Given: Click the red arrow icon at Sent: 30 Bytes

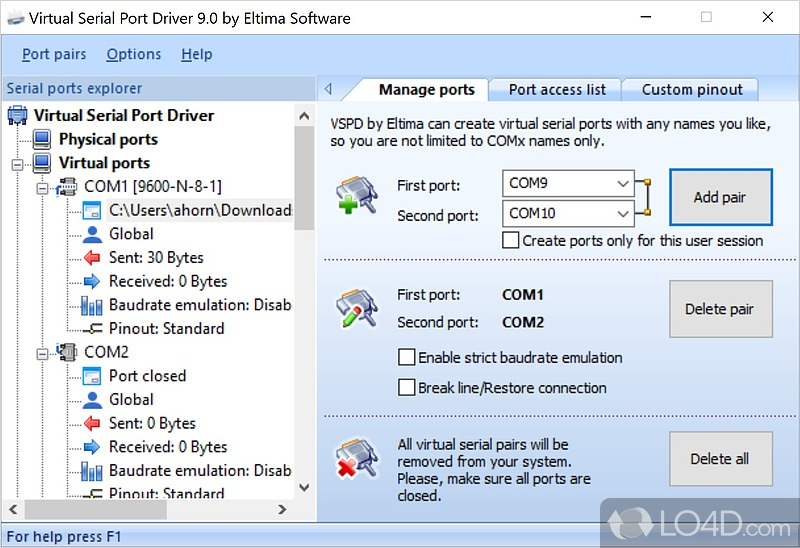Looking at the screenshot, I should [92, 258].
